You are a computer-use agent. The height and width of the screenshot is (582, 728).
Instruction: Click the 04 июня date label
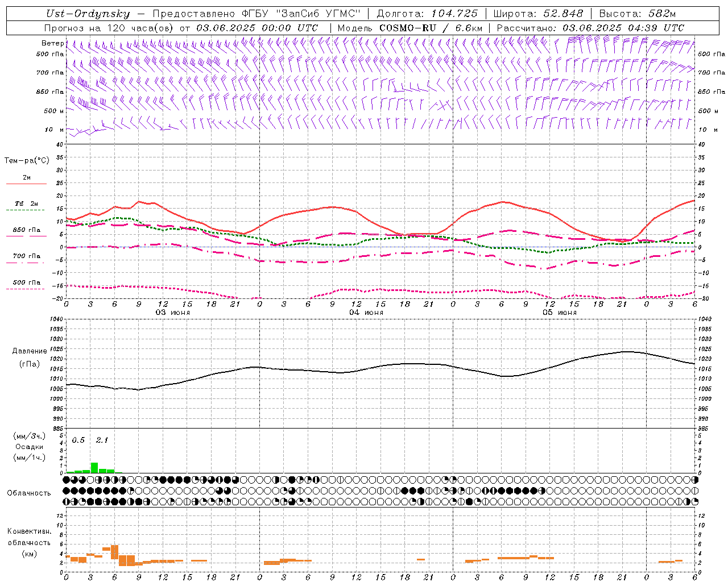pyautogui.click(x=366, y=313)
